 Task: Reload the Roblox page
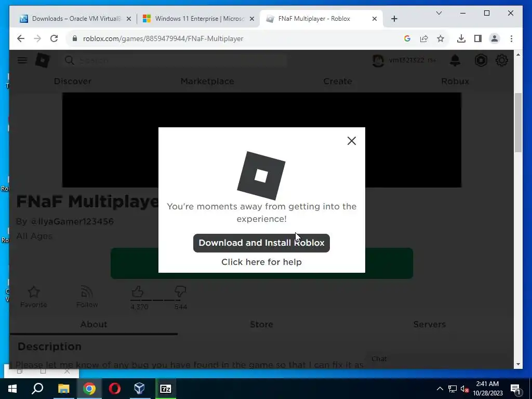[54, 38]
